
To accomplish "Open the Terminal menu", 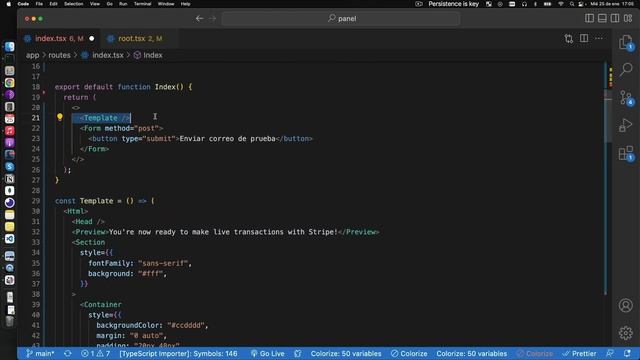I will pyautogui.click(x=142, y=4).
